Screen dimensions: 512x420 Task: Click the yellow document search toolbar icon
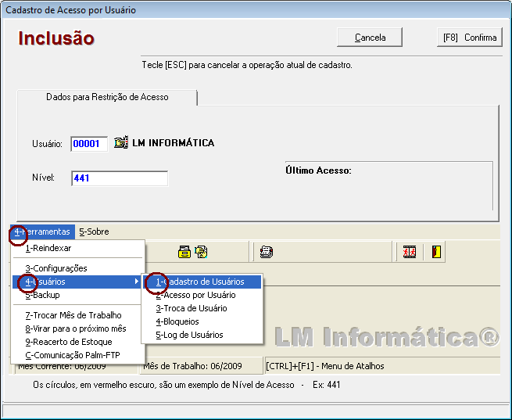pos(201,251)
